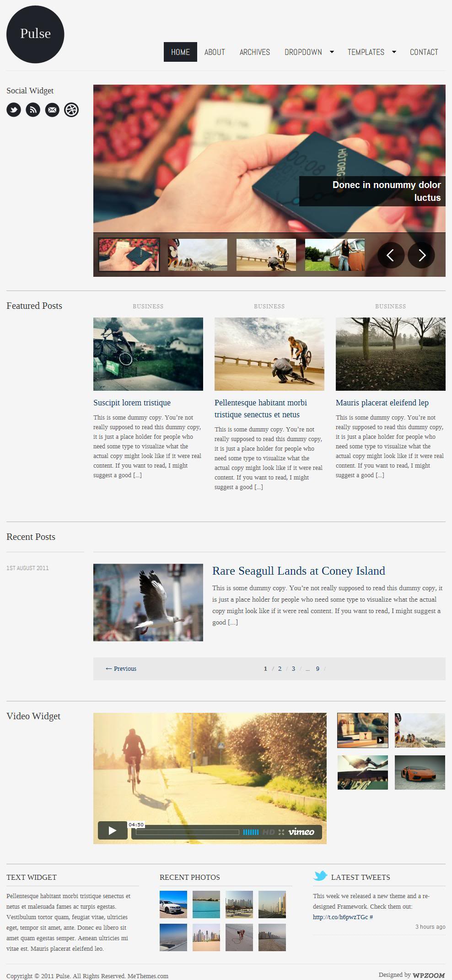The image size is (452, 980).
Task: Open the BMX trick featured post image
Action: 269,354
